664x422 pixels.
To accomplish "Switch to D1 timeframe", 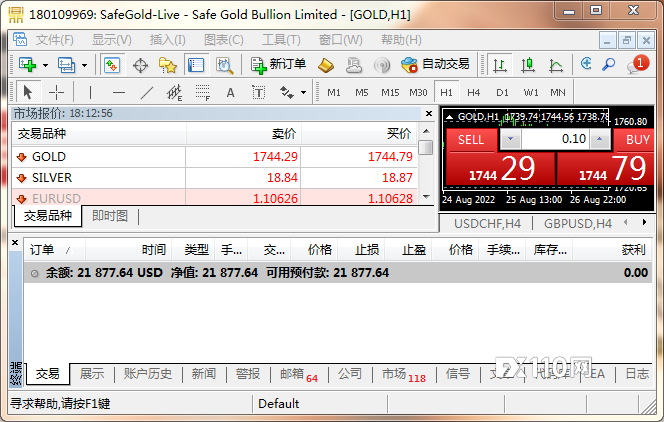I will pos(502,92).
